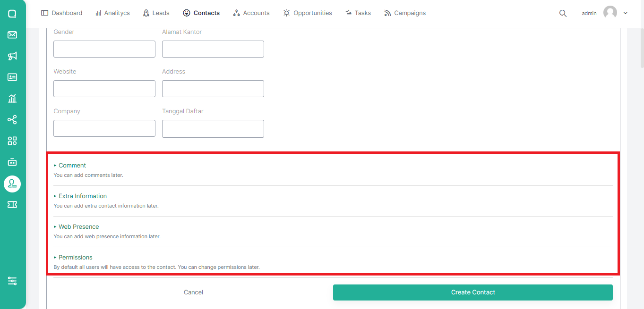The width and height of the screenshot is (644, 309).
Task: Click the ticket icon in sidebar
Action: point(12,204)
